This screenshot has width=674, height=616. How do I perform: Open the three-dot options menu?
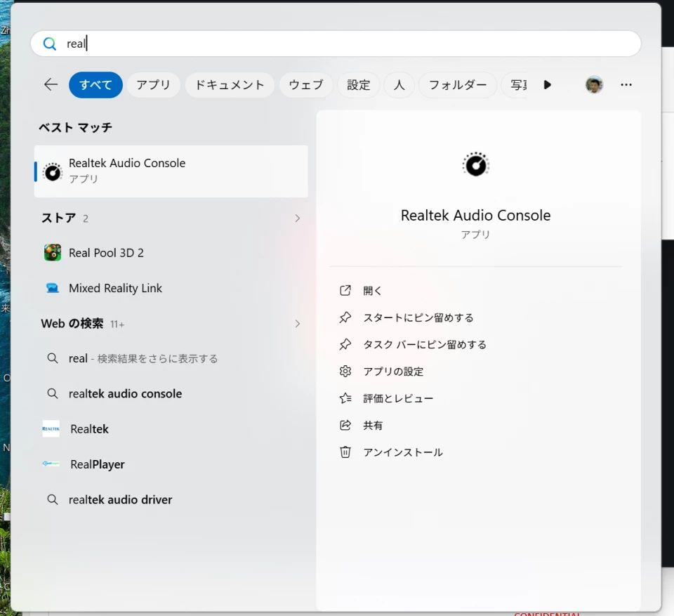[x=626, y=85]
